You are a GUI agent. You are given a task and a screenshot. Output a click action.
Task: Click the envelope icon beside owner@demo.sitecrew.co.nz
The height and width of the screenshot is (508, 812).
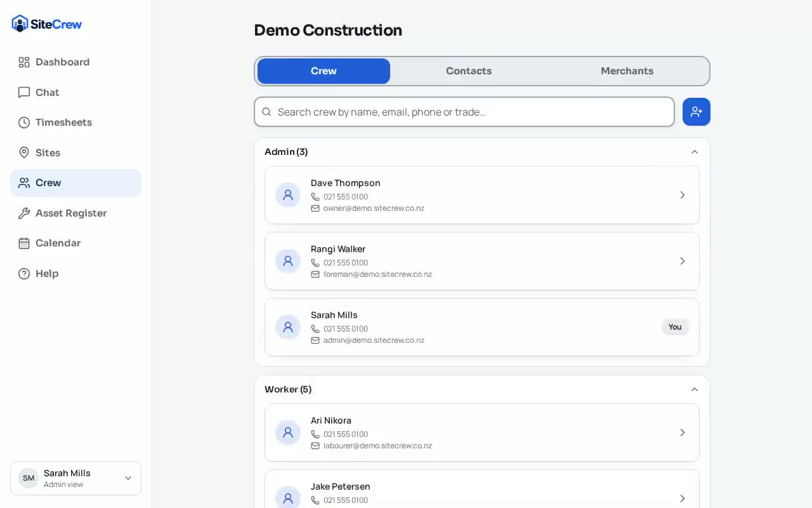(315, 208)
